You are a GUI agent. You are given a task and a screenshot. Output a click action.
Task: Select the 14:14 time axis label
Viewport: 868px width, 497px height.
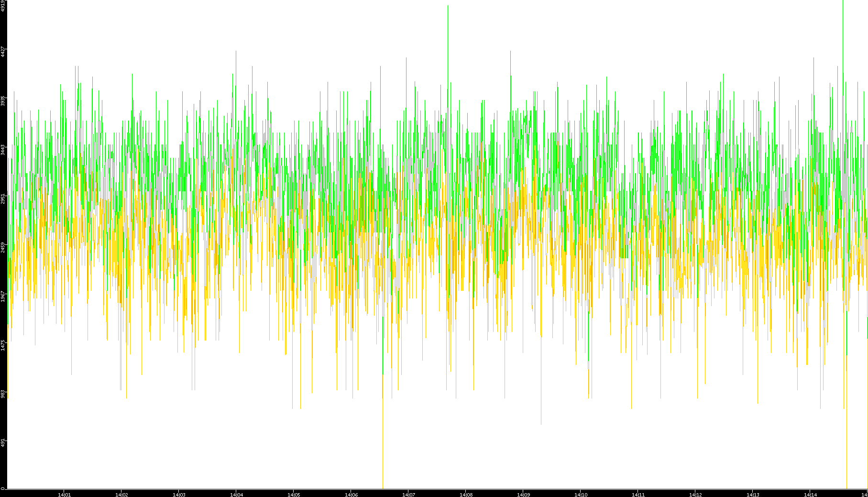[x=810, y=495]
